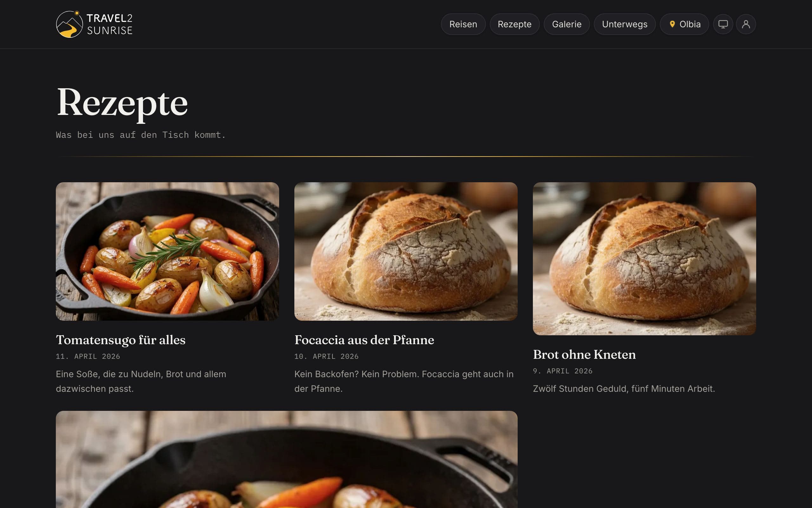
Task: Click the text 'Zwölf Stunden Geduld, fünf Minuten Arbeit.'
Action: coord(624,389)
